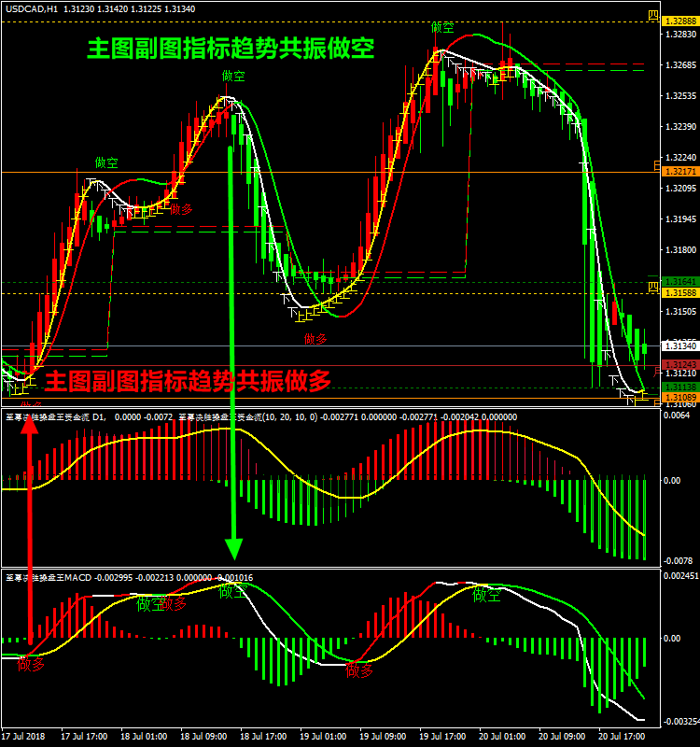
Task: Click the red 1.31243 price level tag
Action: click(x=679, y=364)
